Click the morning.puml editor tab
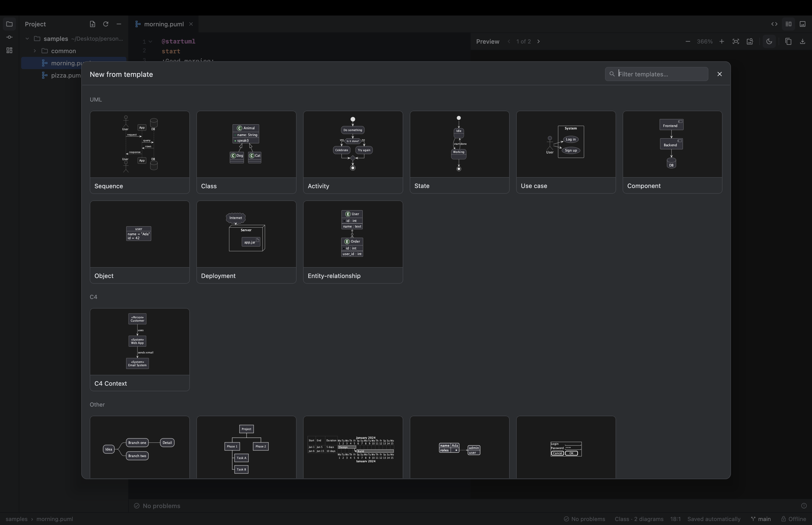The height and width of the screenshot is (525, 812). 164,24
